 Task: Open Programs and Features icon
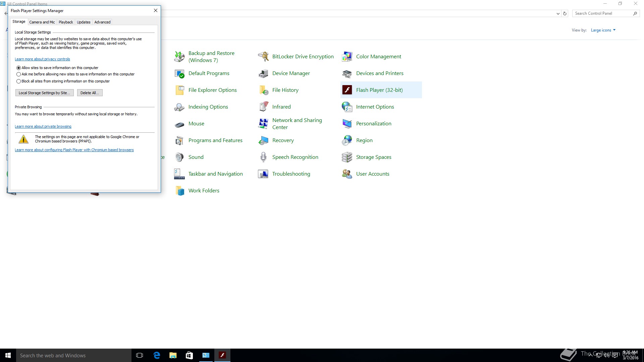click(x=179, y=140)
